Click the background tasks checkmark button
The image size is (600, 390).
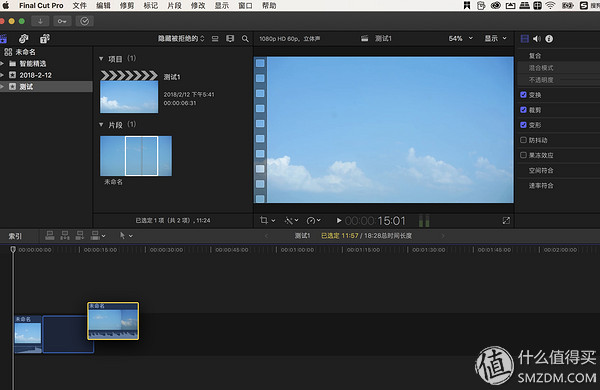pos(85,21)
